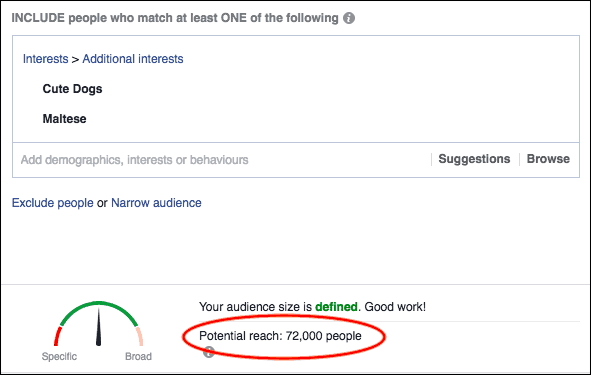Viewport: 591px width, 375px height.
Task: Select the Cute Dogs interest
Action: coord(72,89)
